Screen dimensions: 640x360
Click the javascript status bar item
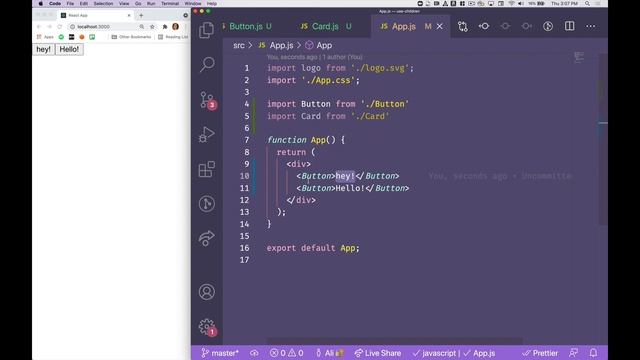pyautogui.click(x=434, y=353)
